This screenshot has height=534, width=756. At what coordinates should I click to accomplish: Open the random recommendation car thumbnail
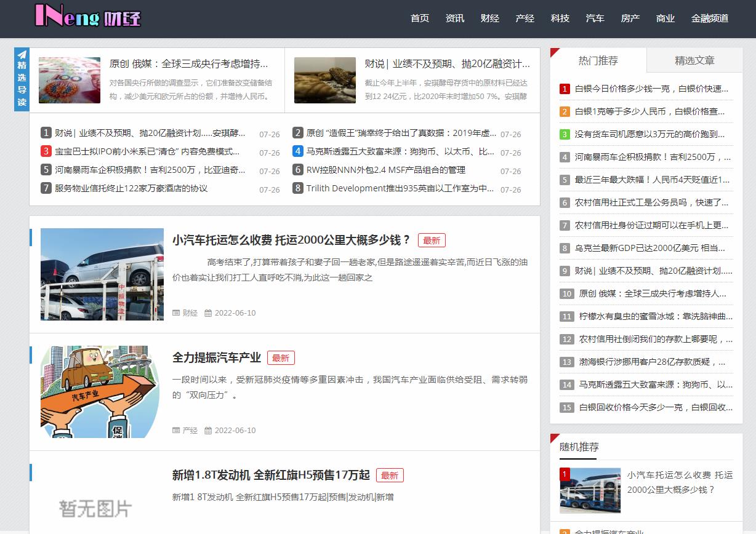click(590, 490)
